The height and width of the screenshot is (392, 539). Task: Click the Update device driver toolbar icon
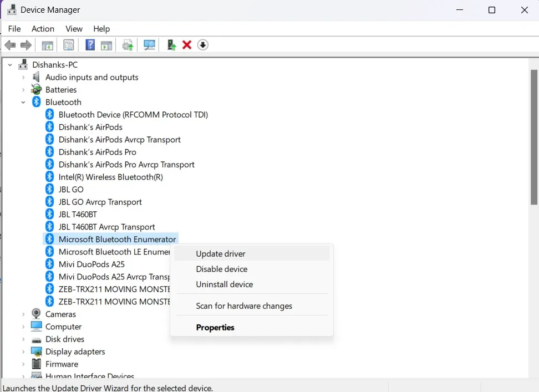point(128,45)
